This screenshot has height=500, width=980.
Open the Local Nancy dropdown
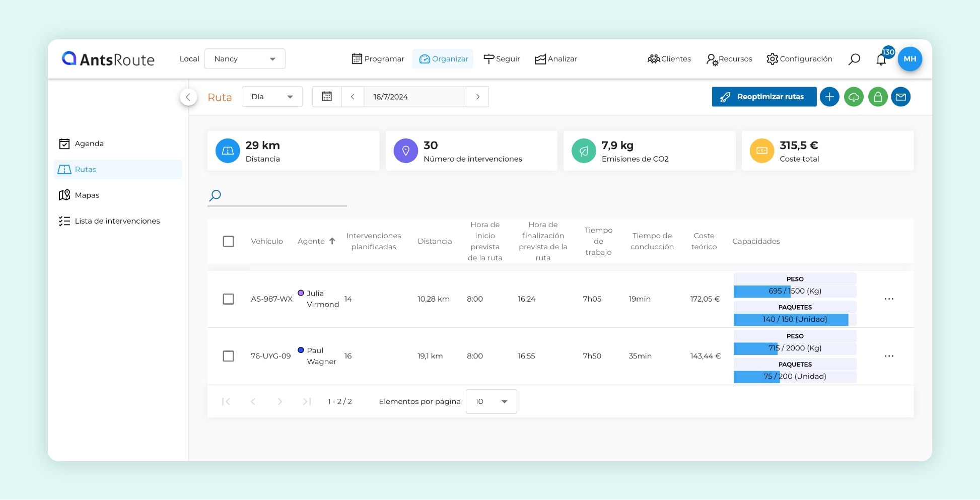pyautogui.click(x=245, y=59)
